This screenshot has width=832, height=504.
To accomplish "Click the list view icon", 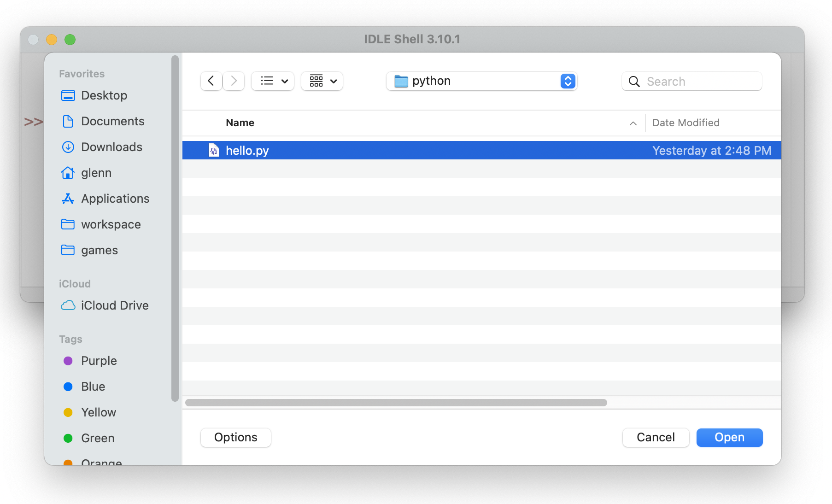I will (x=267, y=81).
